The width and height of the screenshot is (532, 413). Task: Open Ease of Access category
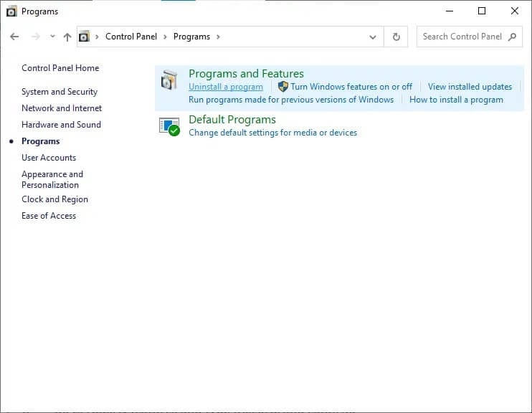49,216
